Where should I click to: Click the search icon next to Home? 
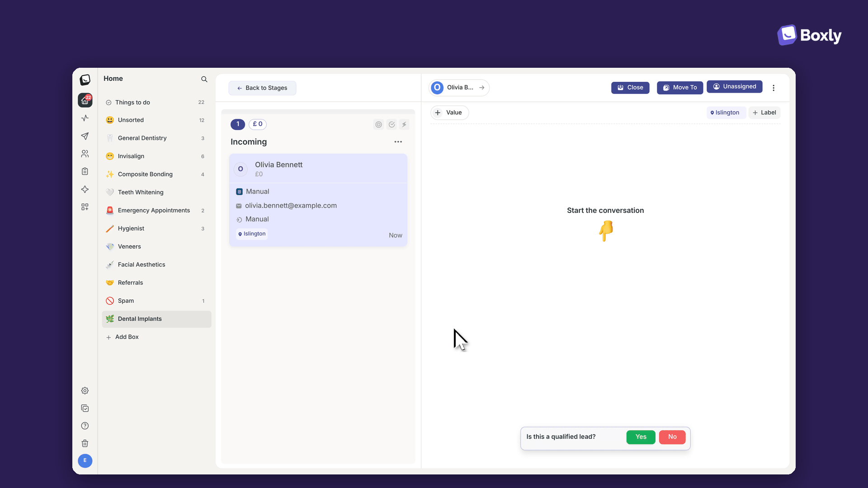point(204,79)
